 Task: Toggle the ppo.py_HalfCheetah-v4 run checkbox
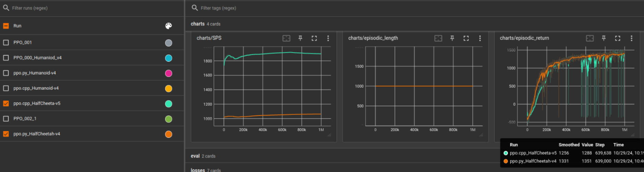coord(6,134)
